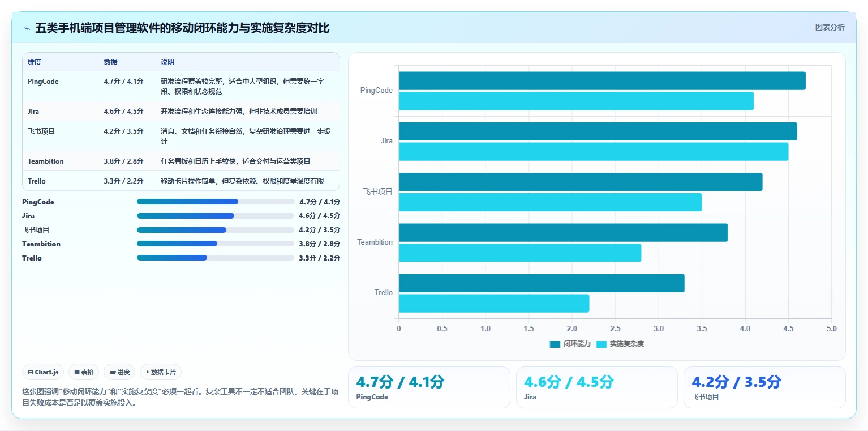Select the 数据卡片 tag chip
The width and height of the screenshot is (868, 431).
pyautogui.click(x=161, y=372)
